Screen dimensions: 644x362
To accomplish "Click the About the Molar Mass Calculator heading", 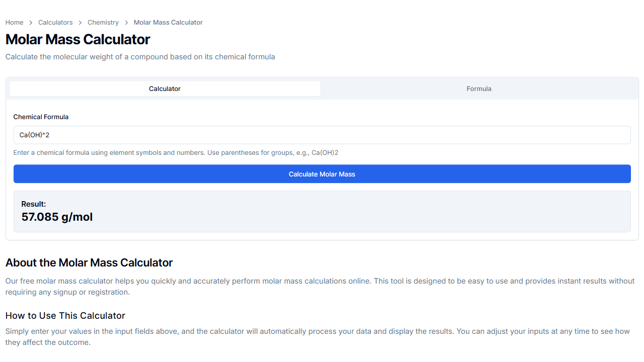I will (89, 263).
